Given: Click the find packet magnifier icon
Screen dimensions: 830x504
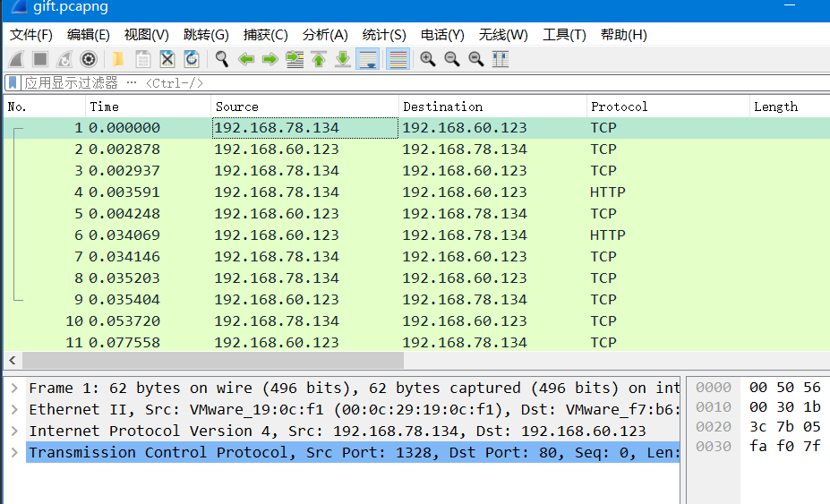Looking at the screenshot, I should [222, 59].
